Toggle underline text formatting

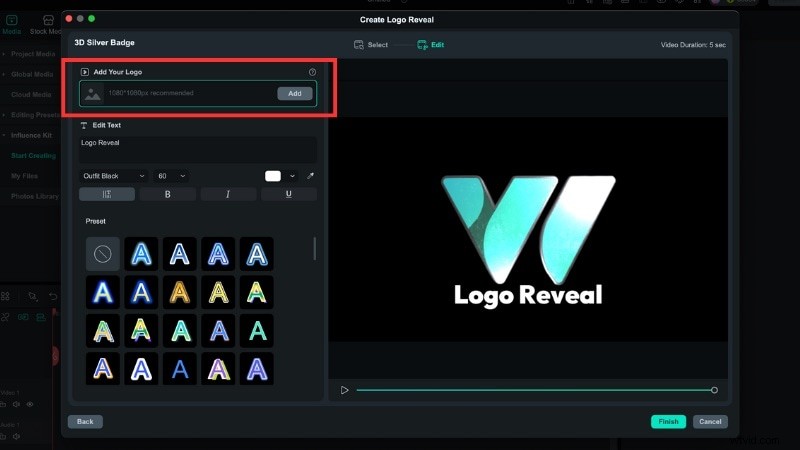pos(289,194)
